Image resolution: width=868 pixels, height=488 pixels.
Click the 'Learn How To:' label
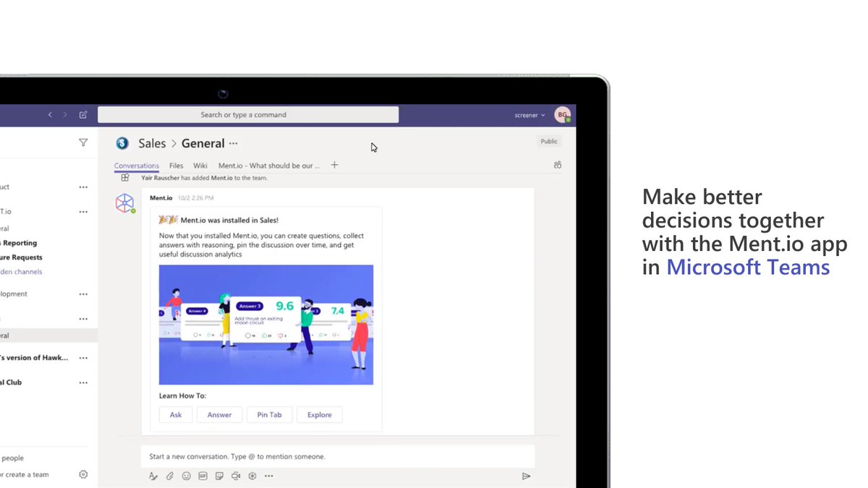point(182,395)
